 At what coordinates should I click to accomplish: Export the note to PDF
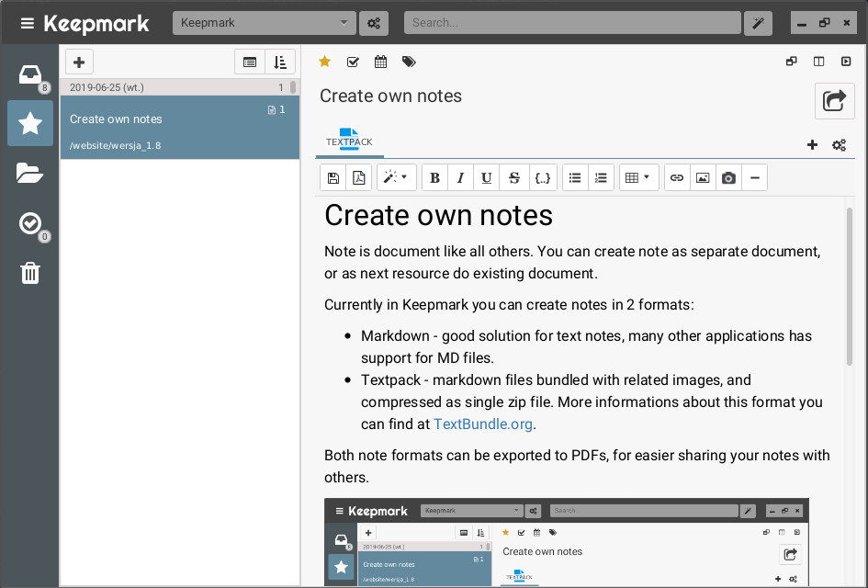pyautogui.click(x=359, y=177)
